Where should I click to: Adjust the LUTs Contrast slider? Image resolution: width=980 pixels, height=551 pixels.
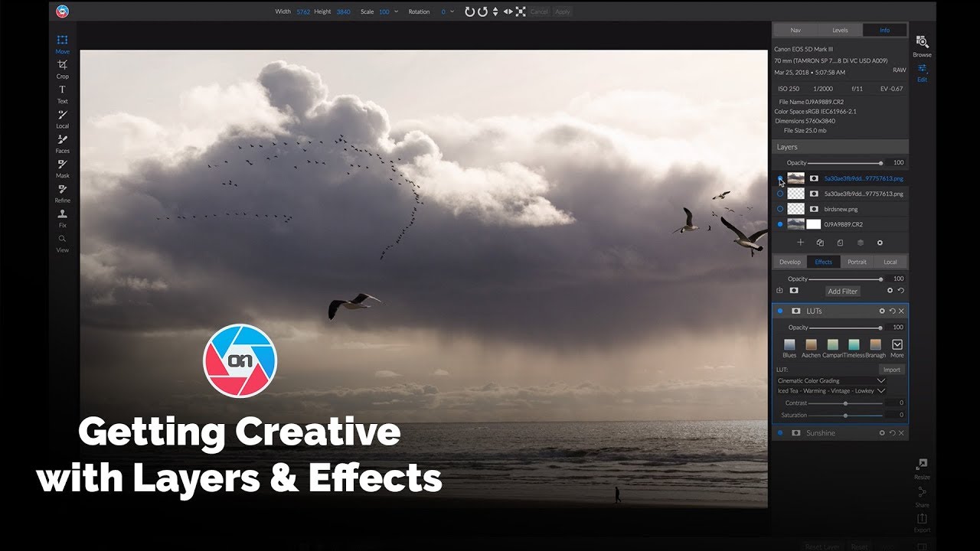coord(845,403)
